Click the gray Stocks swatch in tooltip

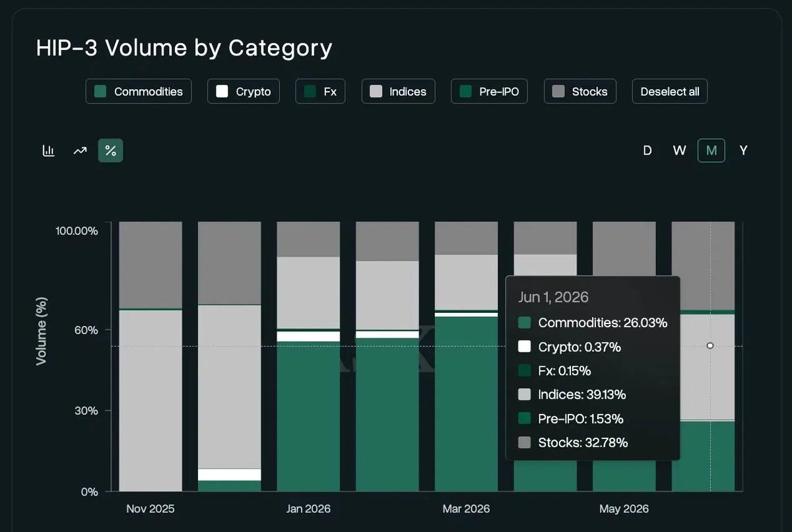pyautogui.click(x=525, y=442)
